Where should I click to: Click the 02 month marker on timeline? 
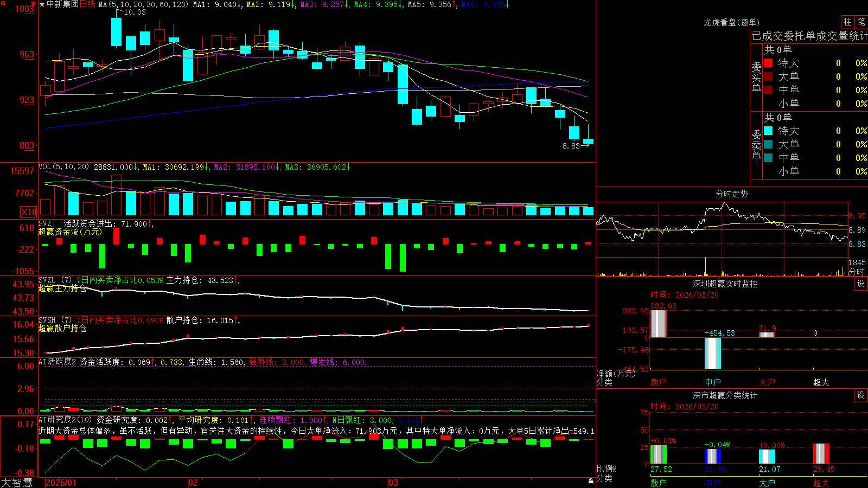pyautogui.click(x=193, y=483)
